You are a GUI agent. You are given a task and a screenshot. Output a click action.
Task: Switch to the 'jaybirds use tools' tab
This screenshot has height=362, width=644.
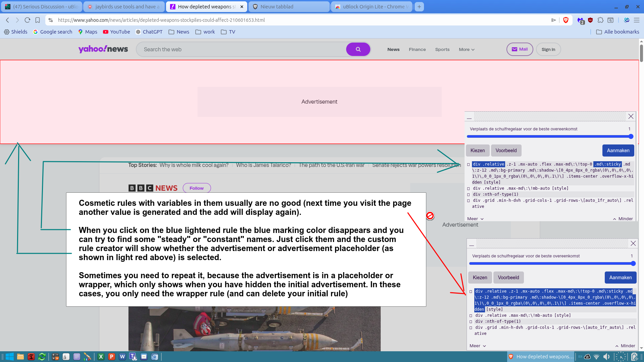(124, 7)
